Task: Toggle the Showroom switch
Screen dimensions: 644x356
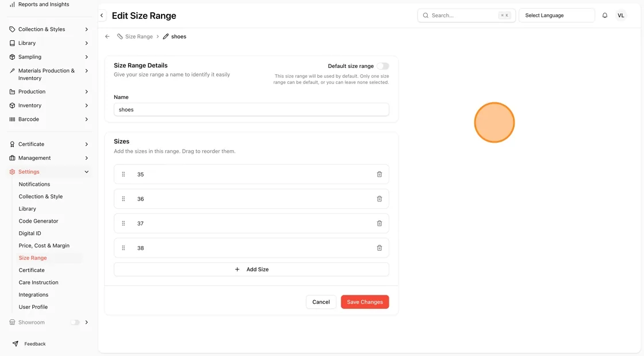Action: click(x=75, y=322)
